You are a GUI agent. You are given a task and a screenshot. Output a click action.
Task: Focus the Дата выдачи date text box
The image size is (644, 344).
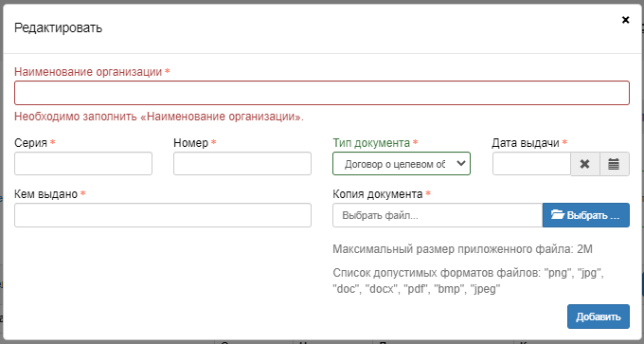pos(532,164)
